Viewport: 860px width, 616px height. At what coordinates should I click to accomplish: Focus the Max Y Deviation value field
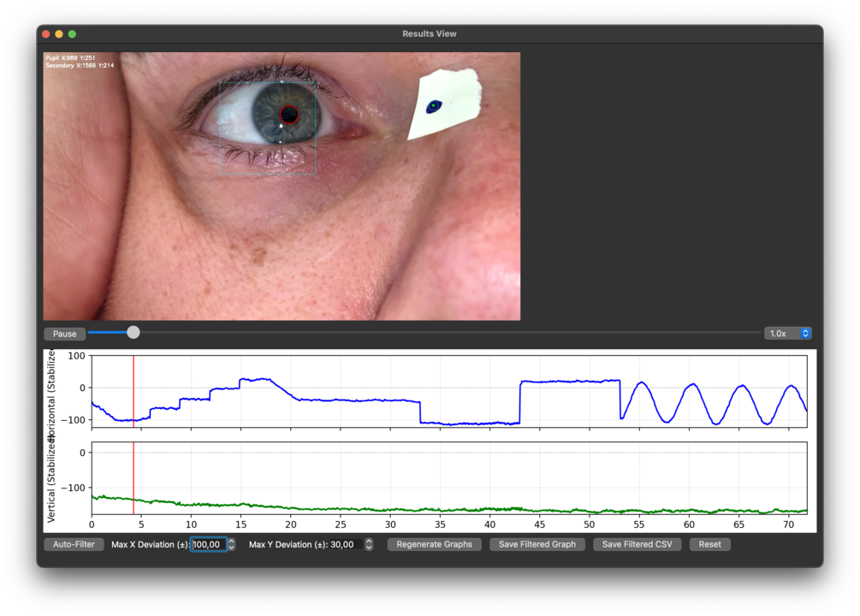346,544
